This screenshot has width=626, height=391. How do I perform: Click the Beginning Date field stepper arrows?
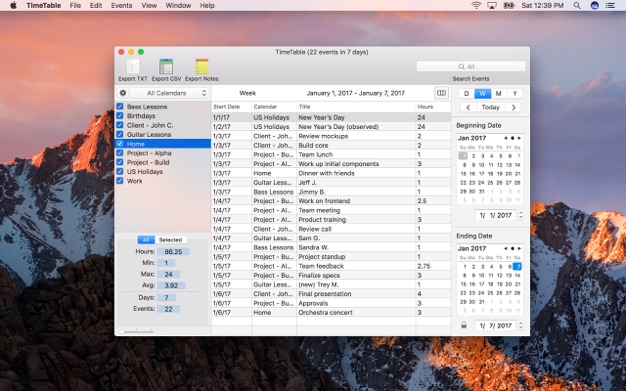521,215
